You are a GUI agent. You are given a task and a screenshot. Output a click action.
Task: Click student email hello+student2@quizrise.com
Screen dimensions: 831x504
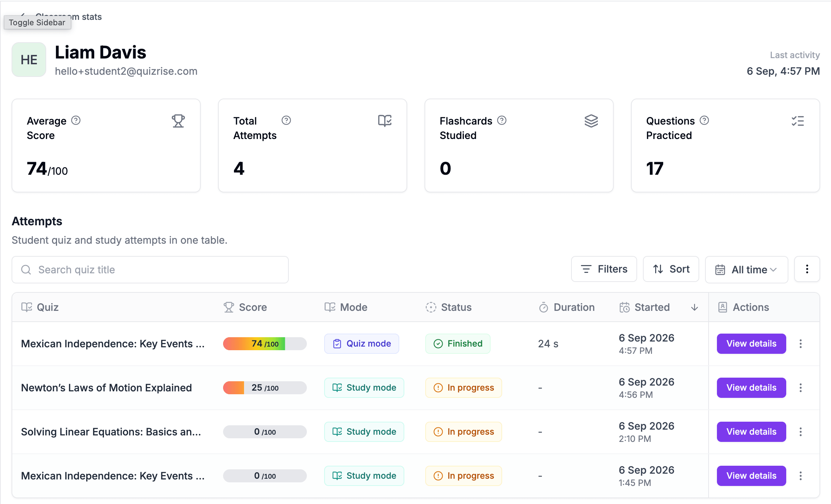point(126,71)
